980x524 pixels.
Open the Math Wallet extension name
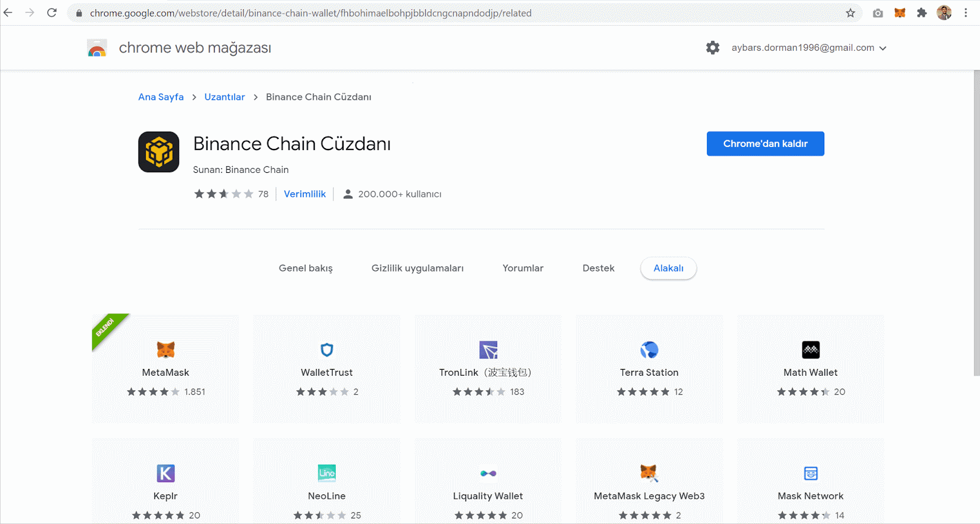click(x=810, y=373)
